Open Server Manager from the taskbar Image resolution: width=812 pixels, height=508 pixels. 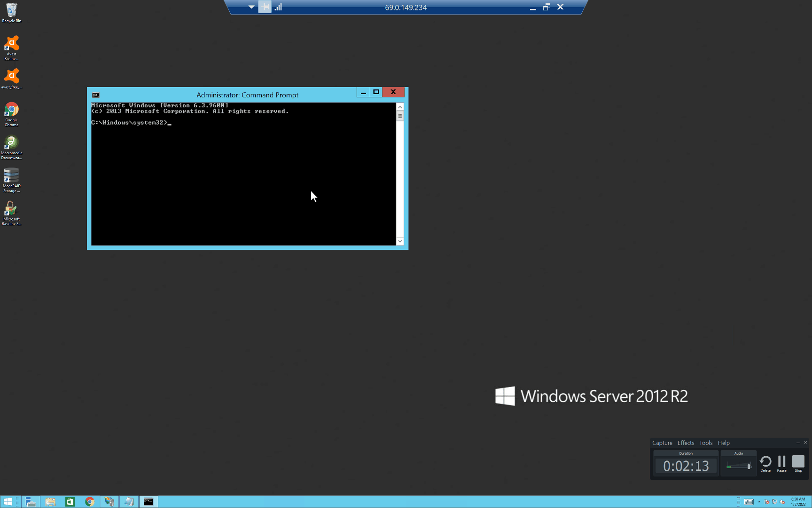(31, 502)
